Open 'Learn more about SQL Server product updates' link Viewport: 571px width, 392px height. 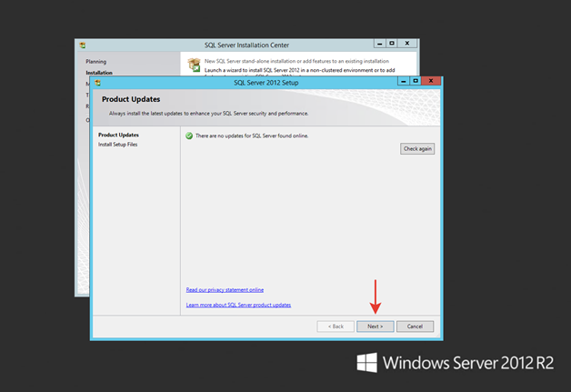click(238, 305)
